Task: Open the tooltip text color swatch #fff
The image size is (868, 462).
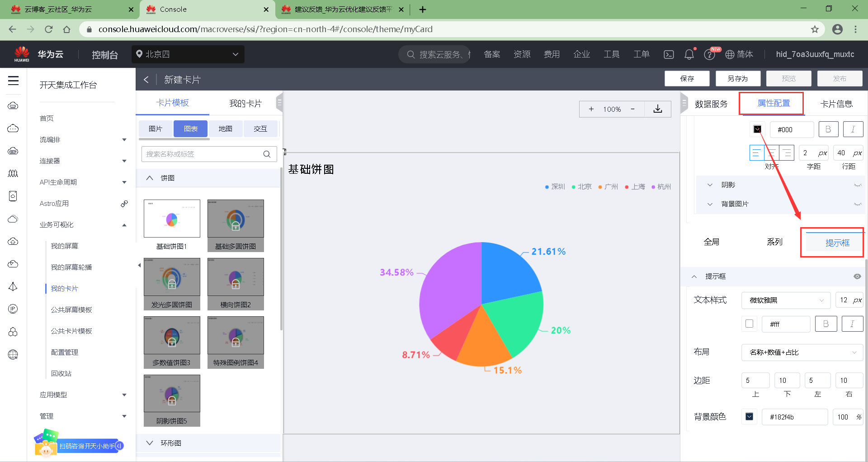Action: 750,324
